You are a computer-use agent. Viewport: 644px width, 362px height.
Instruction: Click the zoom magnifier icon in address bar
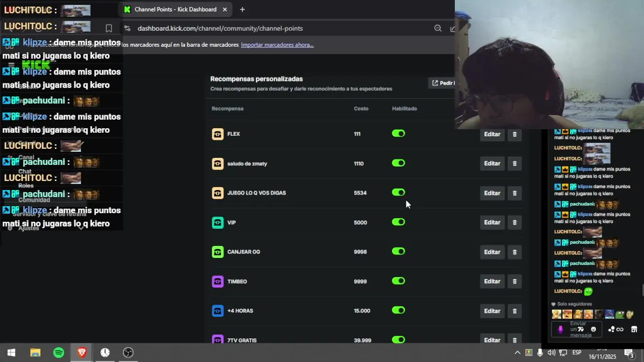[x=438, y=29]
